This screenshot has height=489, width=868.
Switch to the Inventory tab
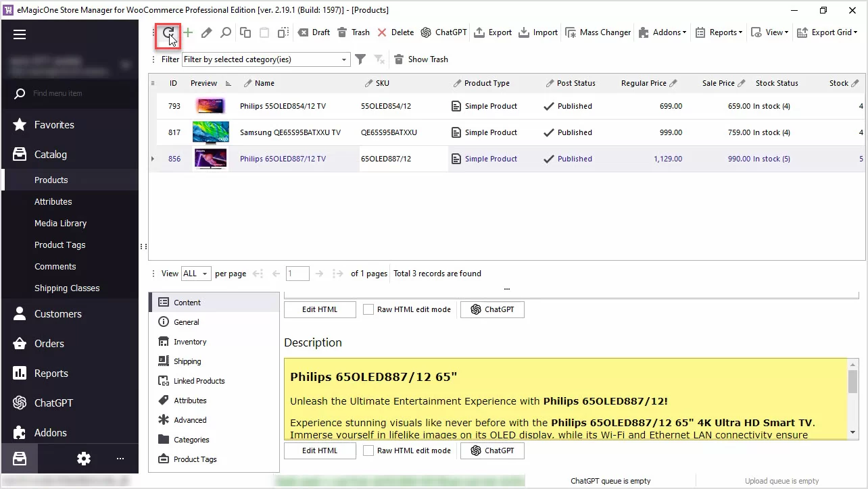pos(189,342)
